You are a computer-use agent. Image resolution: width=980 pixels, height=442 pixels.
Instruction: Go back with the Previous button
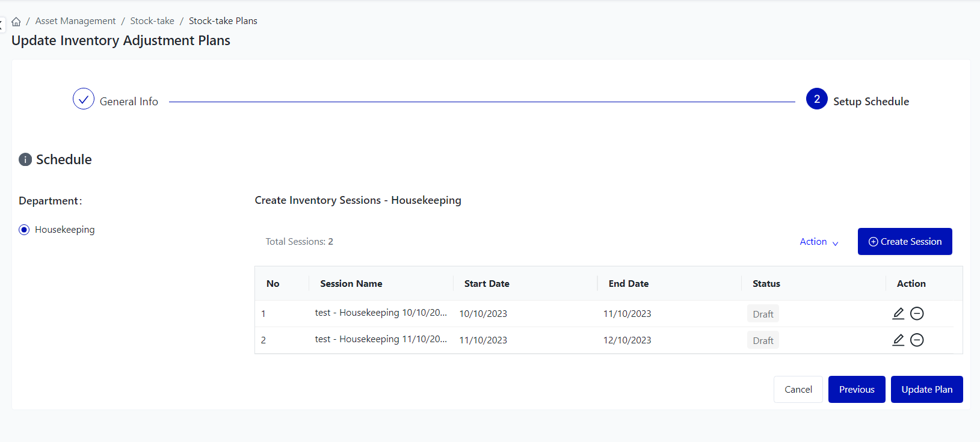[856, 390]
